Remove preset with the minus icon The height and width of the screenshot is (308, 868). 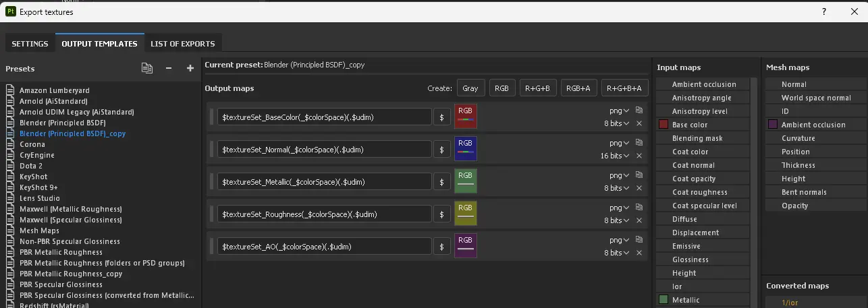click(x=169, y=68)
